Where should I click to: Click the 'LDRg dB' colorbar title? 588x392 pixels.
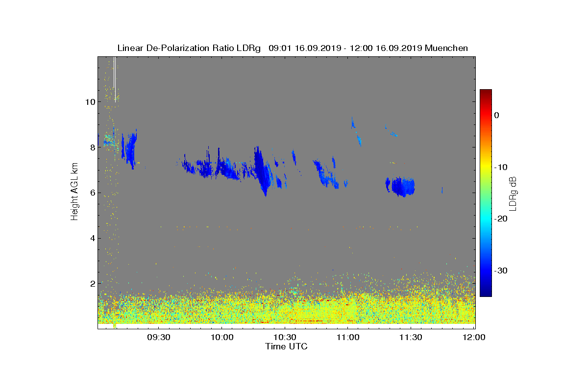513,193
